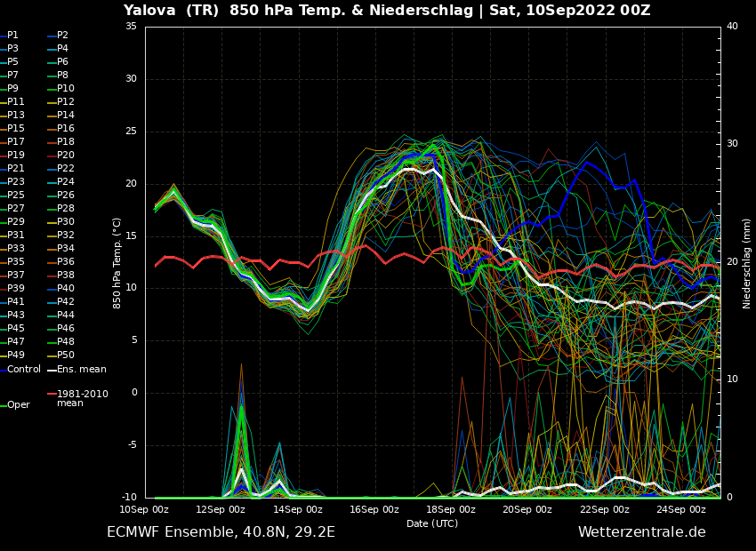Click the P21 legend label
The height and width of the screenshot is (551, 756).
pos(15,168)
